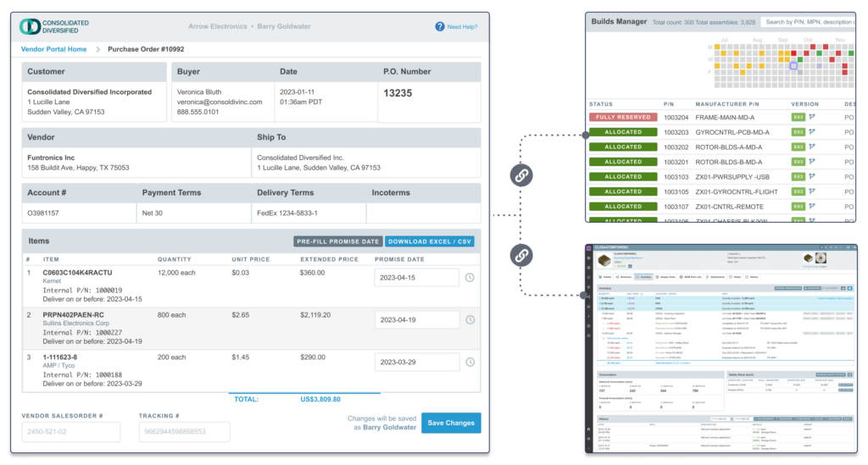
Task: Click part number 1003202 in Builds Manager
Action: (x=676, y=147)
